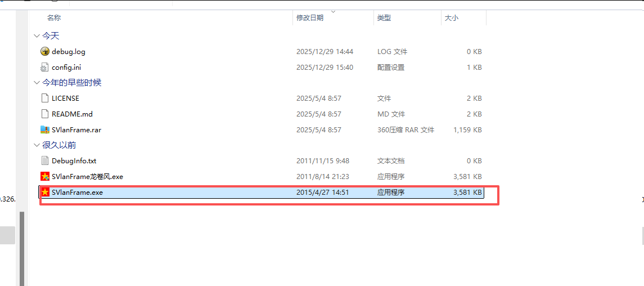Select the SVlanFrame.rar archive icon
This screenshot has width=644, height=286.
pos(45,130)
